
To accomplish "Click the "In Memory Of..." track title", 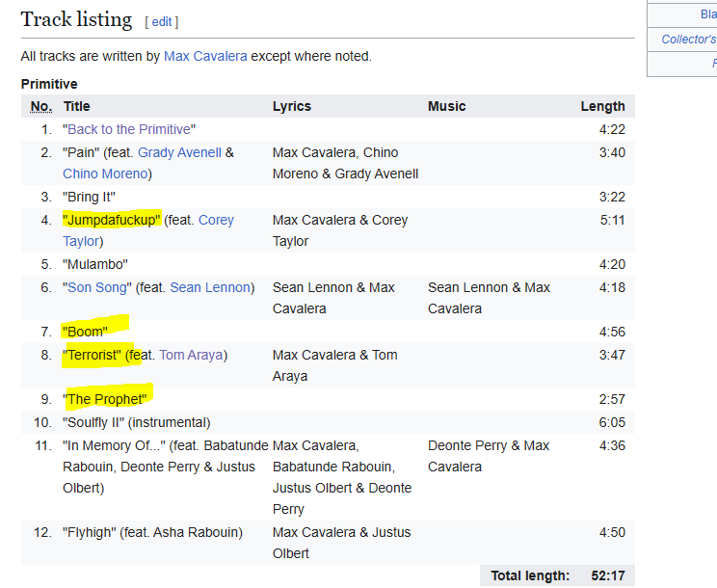I will (115, 445).
